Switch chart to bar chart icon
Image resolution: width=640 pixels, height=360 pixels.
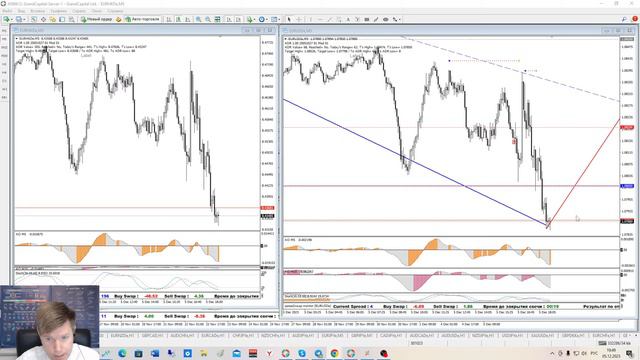pos(169,19)
